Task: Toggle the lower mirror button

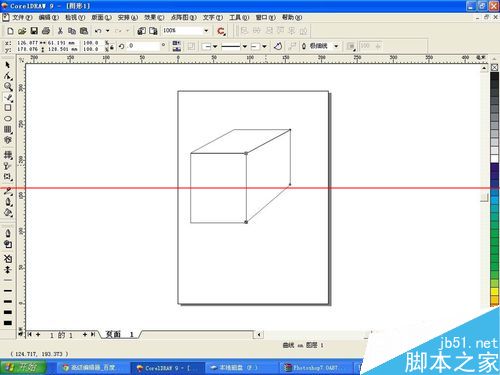Action: pyautogui.click(x=176, y=49)
